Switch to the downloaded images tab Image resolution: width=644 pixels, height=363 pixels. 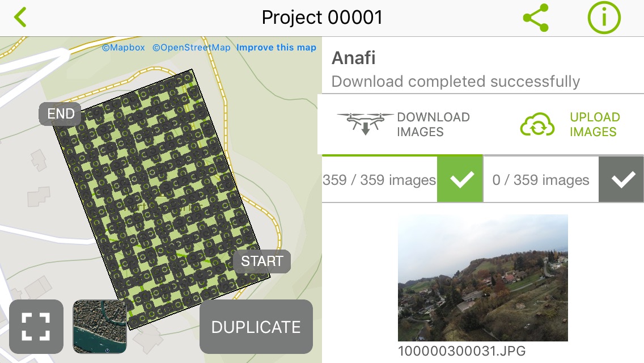pyautogui.click(x=379, y=179)
